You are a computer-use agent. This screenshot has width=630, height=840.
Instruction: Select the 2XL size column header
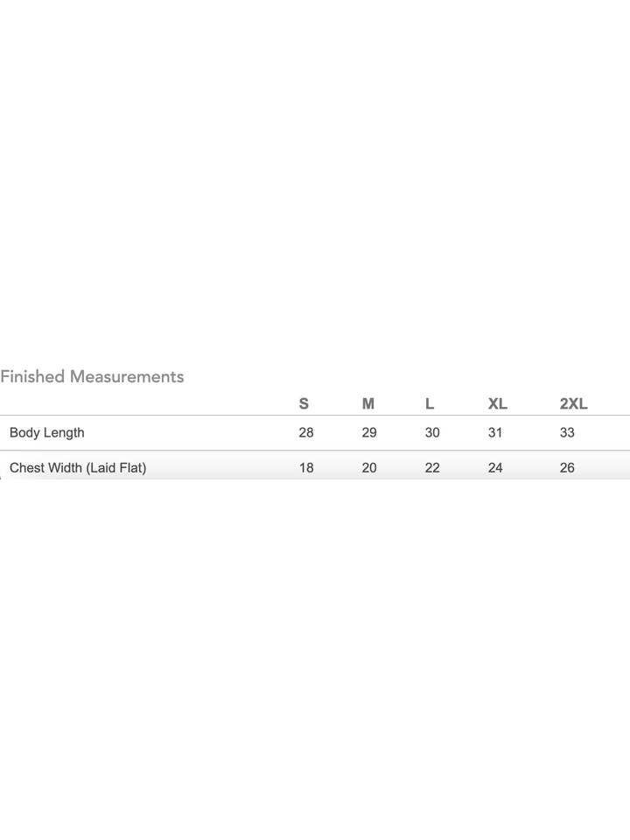tap(573, 403)
